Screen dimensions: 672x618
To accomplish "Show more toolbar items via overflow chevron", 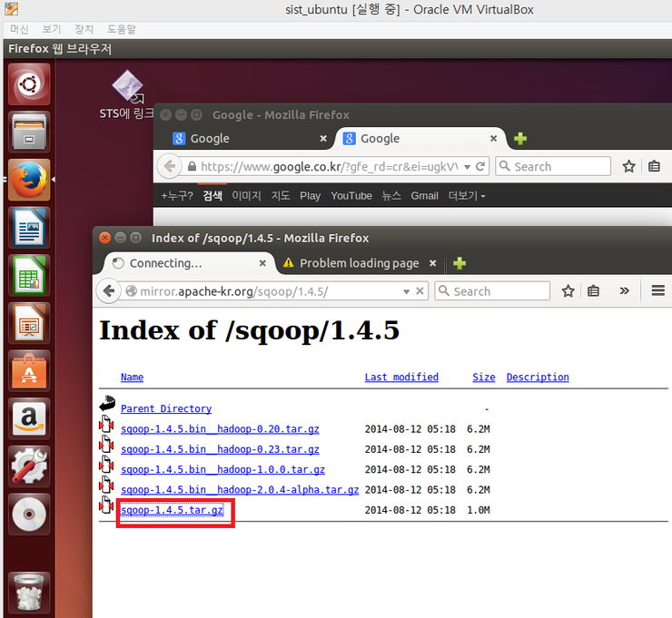I will (x=625, y=291).
